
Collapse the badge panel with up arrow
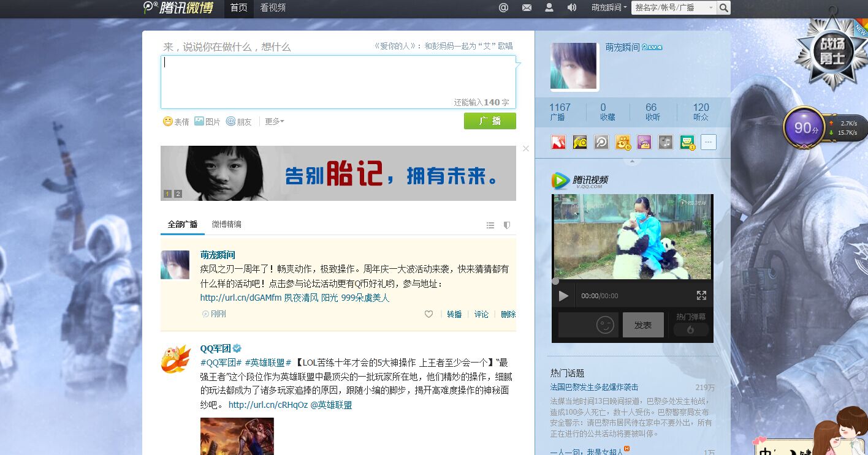632,162
